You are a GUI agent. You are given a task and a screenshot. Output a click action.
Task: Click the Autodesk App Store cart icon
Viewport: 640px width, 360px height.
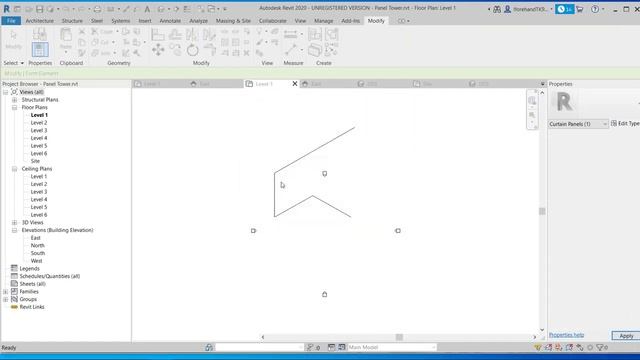[580, 9]
